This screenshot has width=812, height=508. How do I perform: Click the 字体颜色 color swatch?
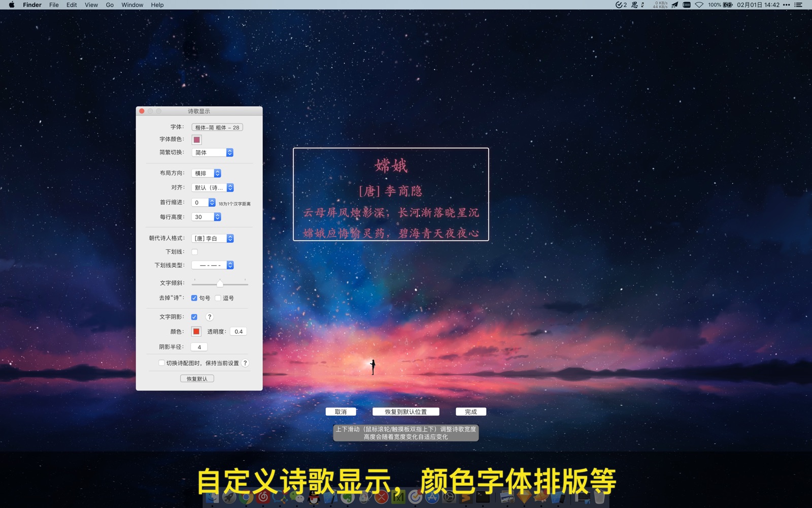[x=196, y=140]
